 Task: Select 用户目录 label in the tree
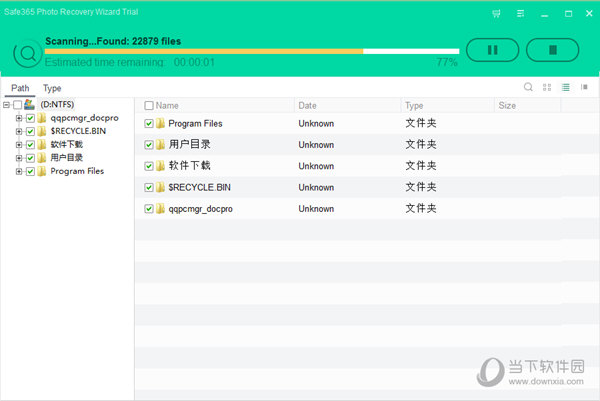tap(67, 158)
